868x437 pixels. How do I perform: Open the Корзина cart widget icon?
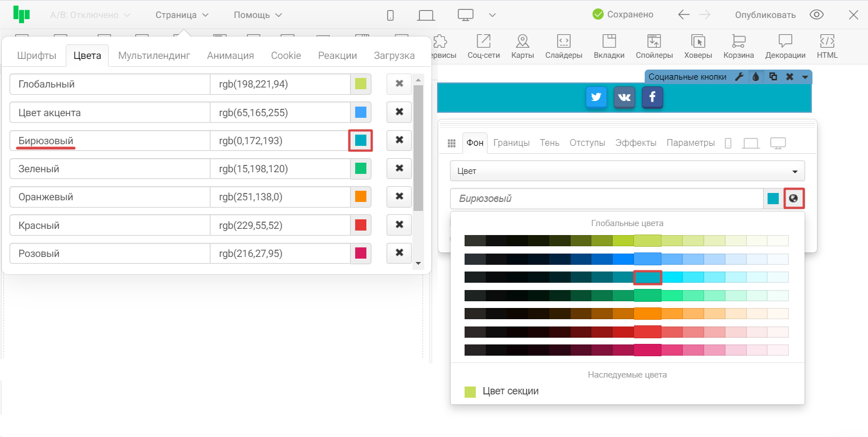(x=738, y=47)
